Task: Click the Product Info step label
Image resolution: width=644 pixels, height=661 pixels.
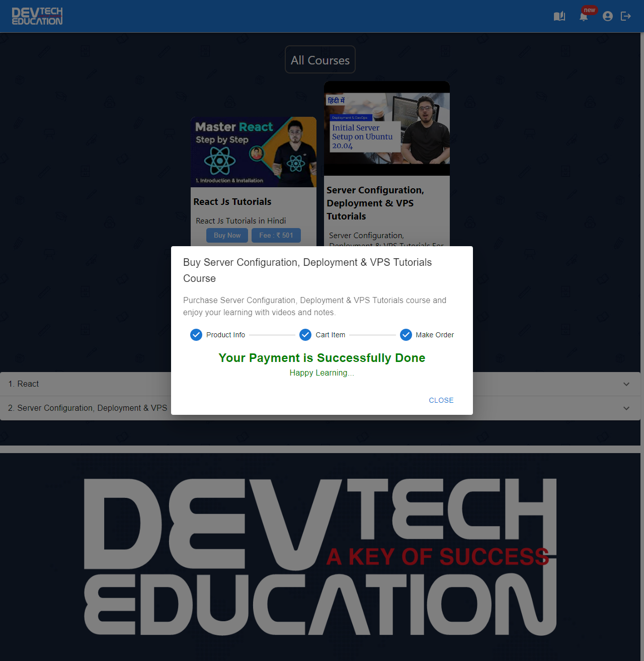Action: coord(225,335)
